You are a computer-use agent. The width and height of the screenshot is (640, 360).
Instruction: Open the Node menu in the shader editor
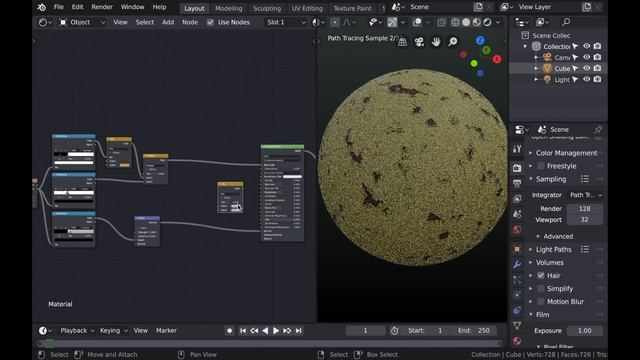[x=190, y=22]
